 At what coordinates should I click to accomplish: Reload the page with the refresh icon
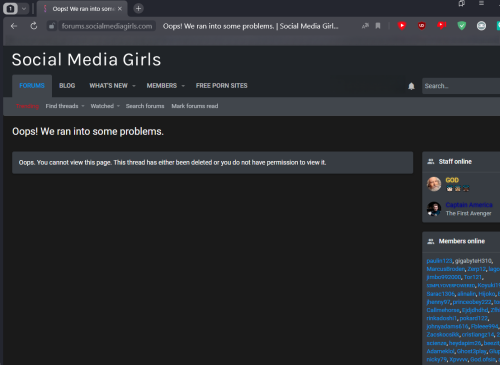[34, 26]
